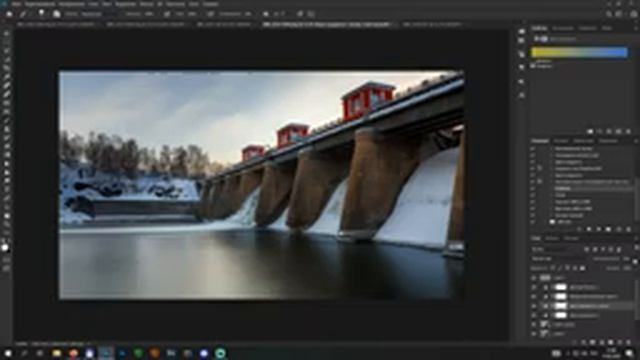Open the brush preset picker thumbnail
This screenshot has width=640, height=360.
pos(41,13)
